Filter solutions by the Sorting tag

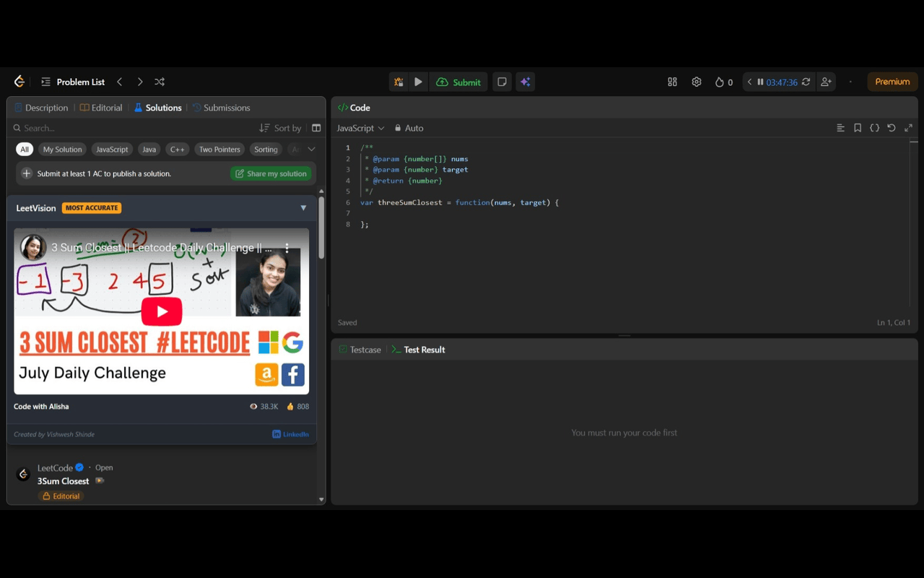[266, 150]
